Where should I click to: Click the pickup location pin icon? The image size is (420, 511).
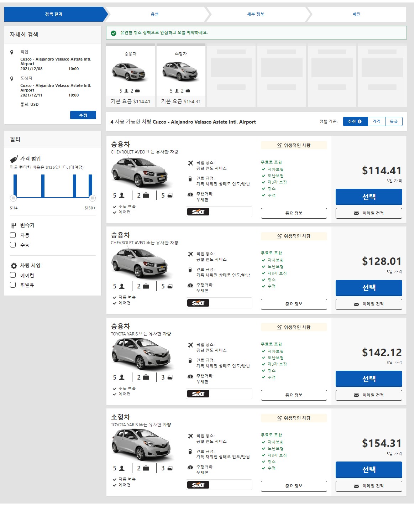pyautogui.click(x=12, y=52)
